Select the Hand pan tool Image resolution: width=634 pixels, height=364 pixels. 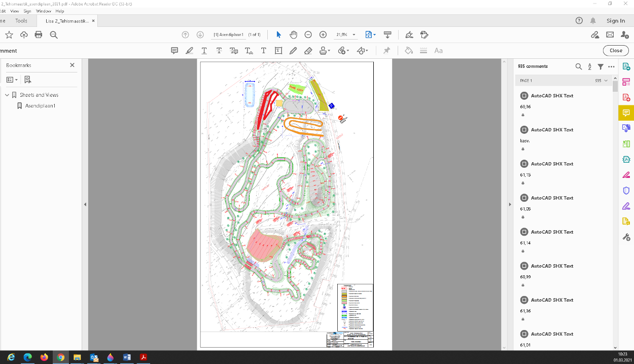tap(293, 34)
